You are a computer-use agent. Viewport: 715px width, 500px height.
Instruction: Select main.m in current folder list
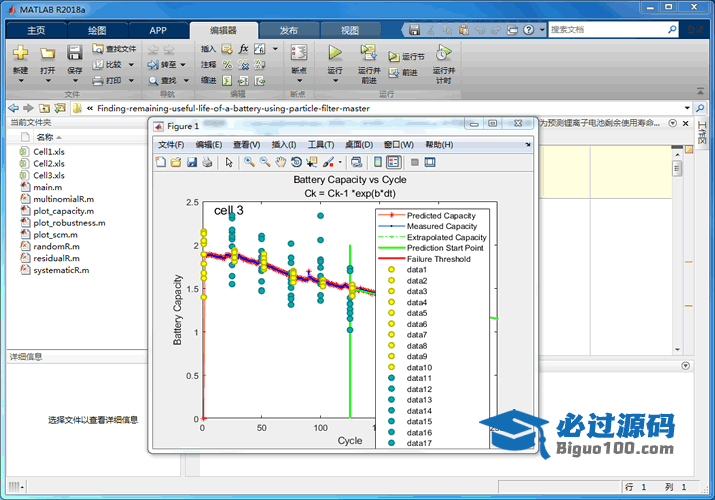[x=47, y=187]
